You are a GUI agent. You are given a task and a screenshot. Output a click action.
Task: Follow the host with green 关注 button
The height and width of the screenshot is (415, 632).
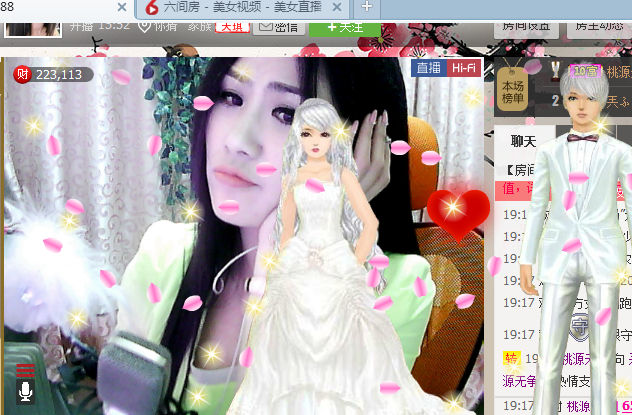click(345, 29)
